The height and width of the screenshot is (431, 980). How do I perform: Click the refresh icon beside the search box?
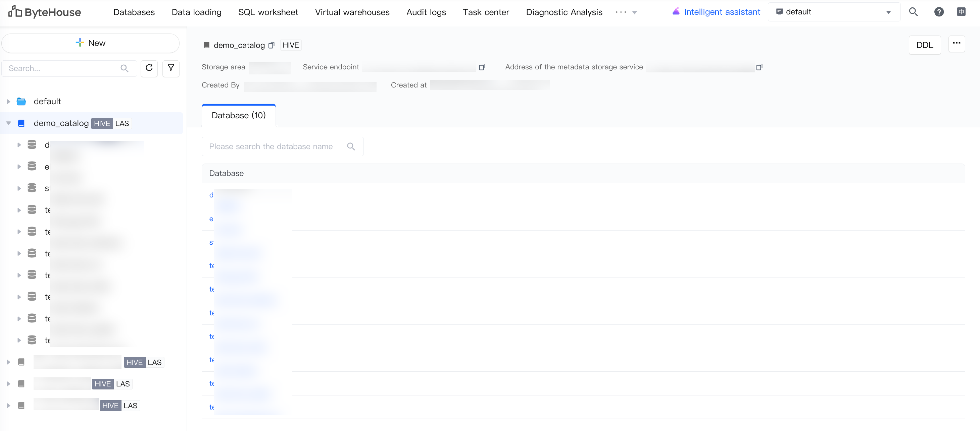point(149,68)
